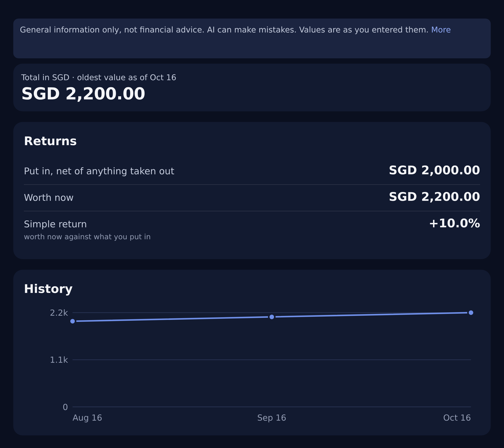
Task: Click the '1.1k' axis label
Action: click(x=59, y=360)
